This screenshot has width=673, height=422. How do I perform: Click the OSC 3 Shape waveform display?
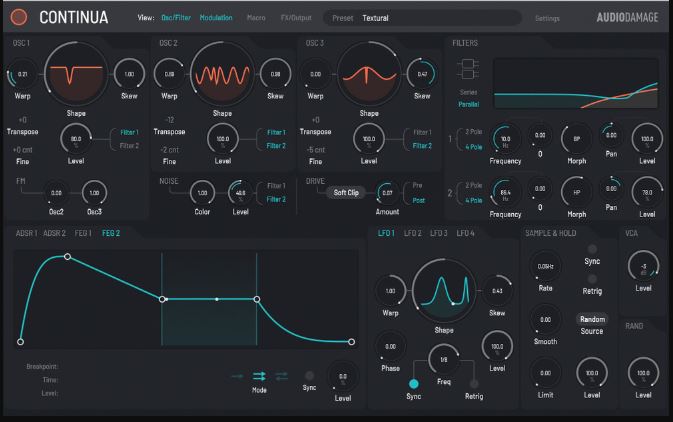pyautogui.click(x=369, y=74)
